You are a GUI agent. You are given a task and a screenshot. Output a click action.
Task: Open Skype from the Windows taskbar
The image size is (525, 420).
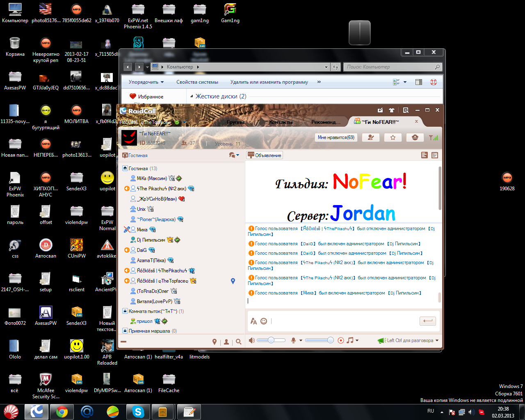(x=138, y=411)
